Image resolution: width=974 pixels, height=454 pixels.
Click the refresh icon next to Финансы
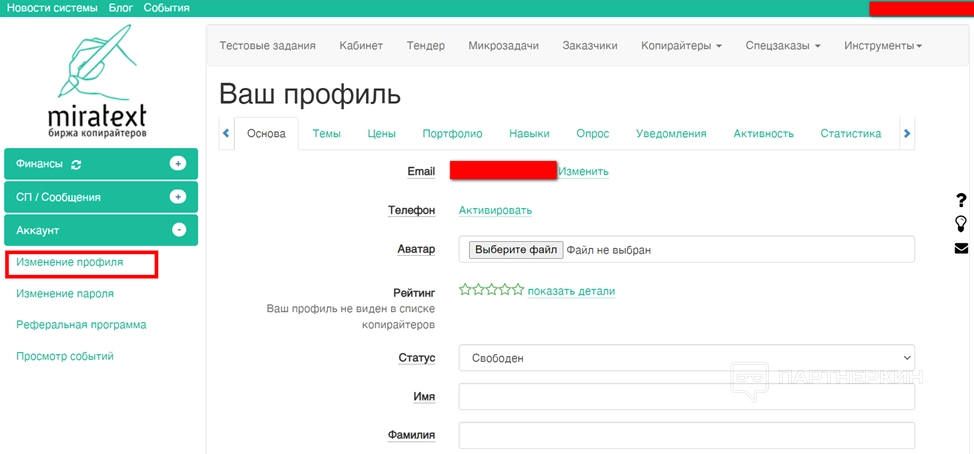coord(76,164)
